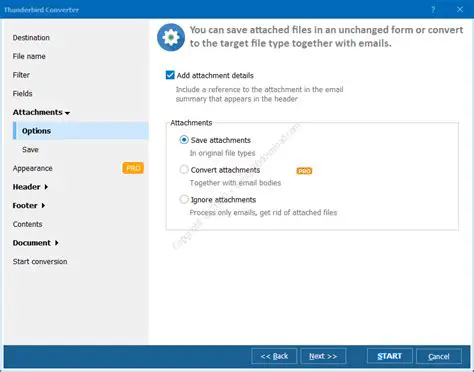The width and height of the screenshot is (474, 372).
Task: Open the Destination page
Action: pos(31,38)
